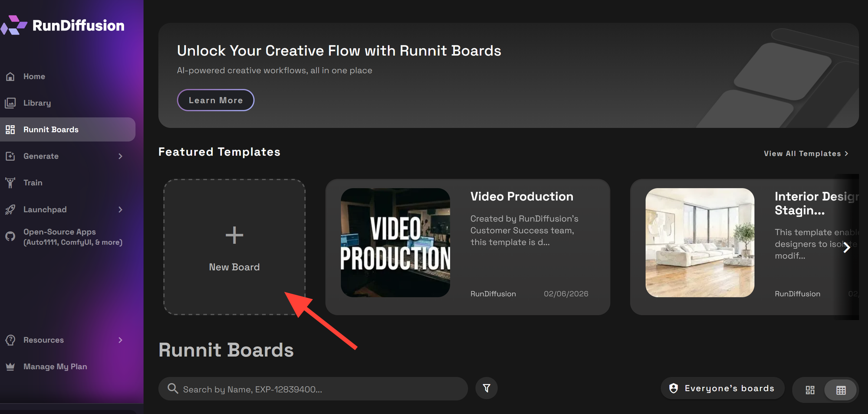Click the Featured Templates heading
The width and height of the screenshot is (868, 414).
pos(219,152)
